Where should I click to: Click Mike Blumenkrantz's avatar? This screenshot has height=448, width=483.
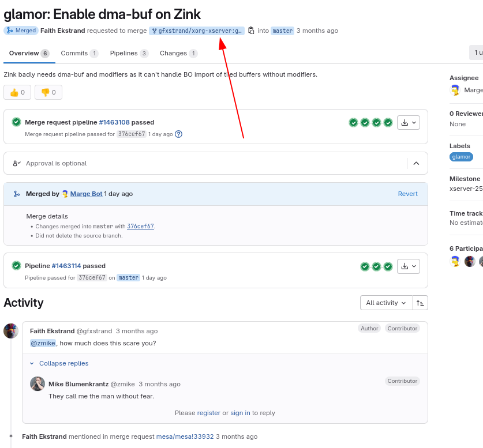[x=38, y=383]
